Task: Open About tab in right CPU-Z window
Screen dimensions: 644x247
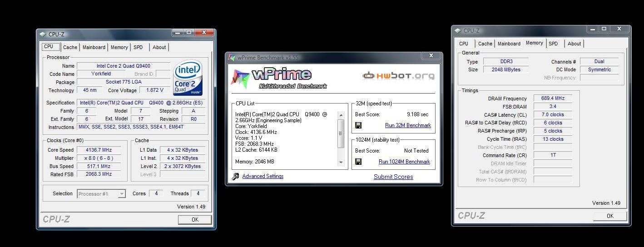Action: coord(574,44)
